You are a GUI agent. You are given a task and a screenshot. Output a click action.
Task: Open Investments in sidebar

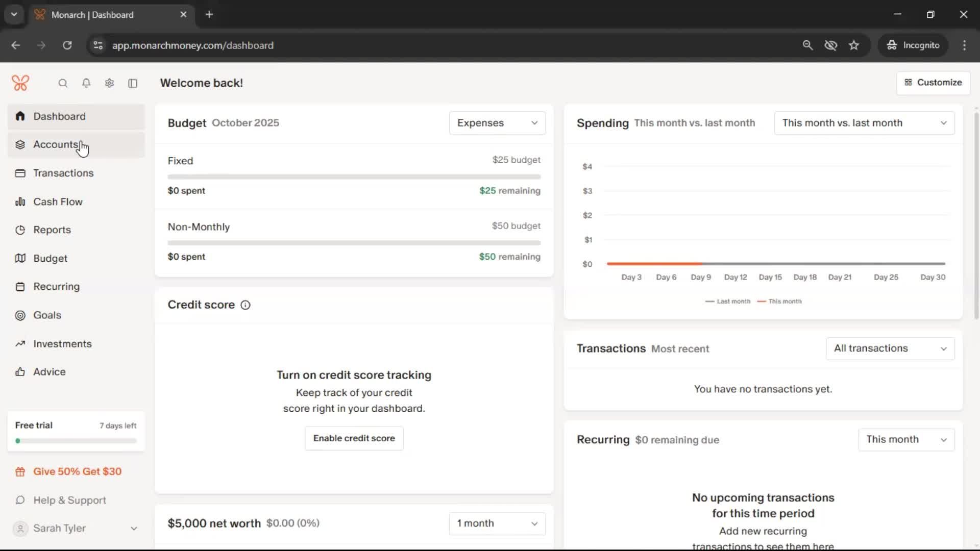click(x=62, y=344)
